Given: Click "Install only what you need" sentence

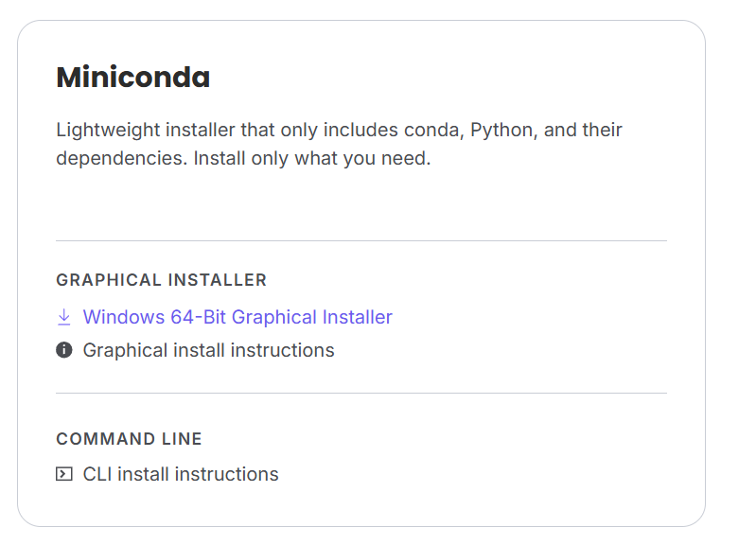Looking at the screenshot, I should (x=312, y=159).
